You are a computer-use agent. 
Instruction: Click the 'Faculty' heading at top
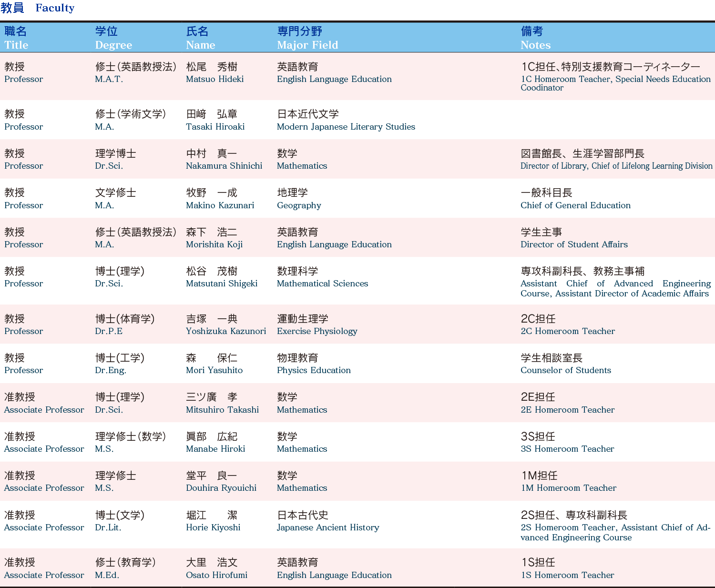(x=55, y=8)
